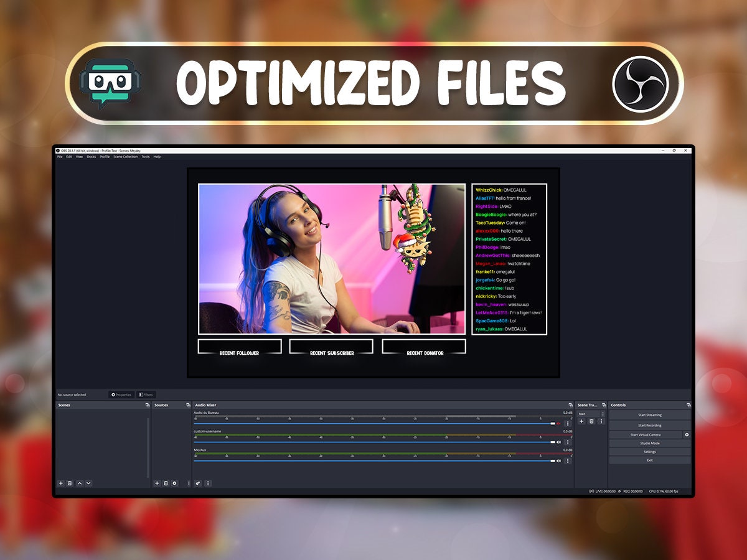
Task: Open custom-username track options menu
Action: point(567,442)
